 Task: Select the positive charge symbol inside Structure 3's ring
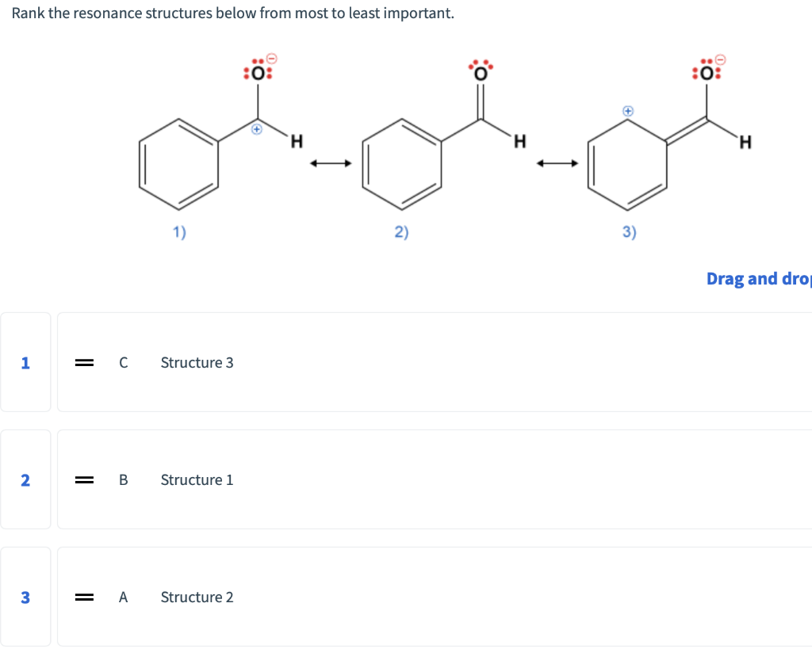coord(627,109)
